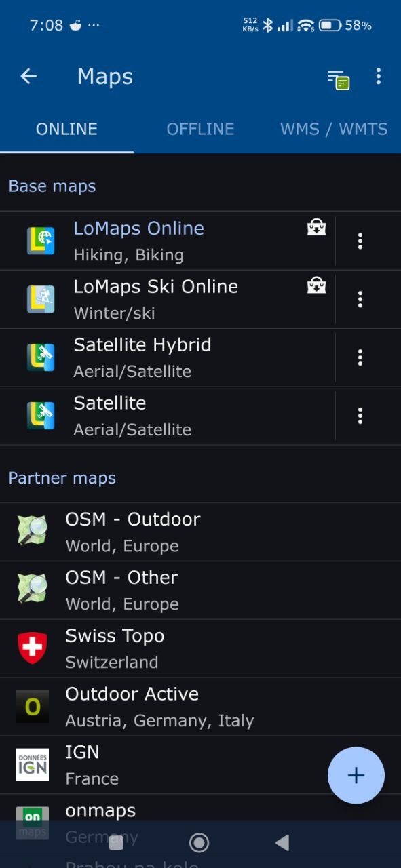Tap the back arrow in Maps header
Image resolution: width=401 pixels, height=868 pixels.
point(28,77)
